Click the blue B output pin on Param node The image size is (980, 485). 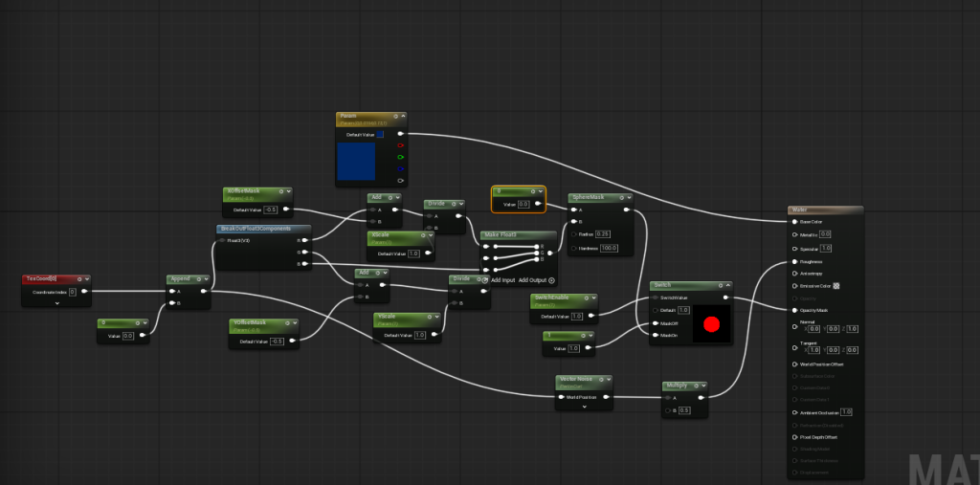pos(400,168)
